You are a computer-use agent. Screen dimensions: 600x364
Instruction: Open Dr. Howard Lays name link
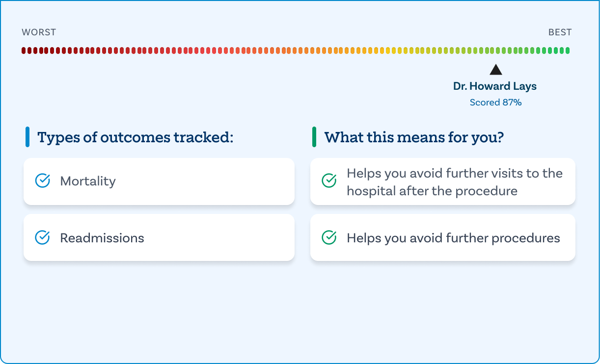(x=495, y=86)
